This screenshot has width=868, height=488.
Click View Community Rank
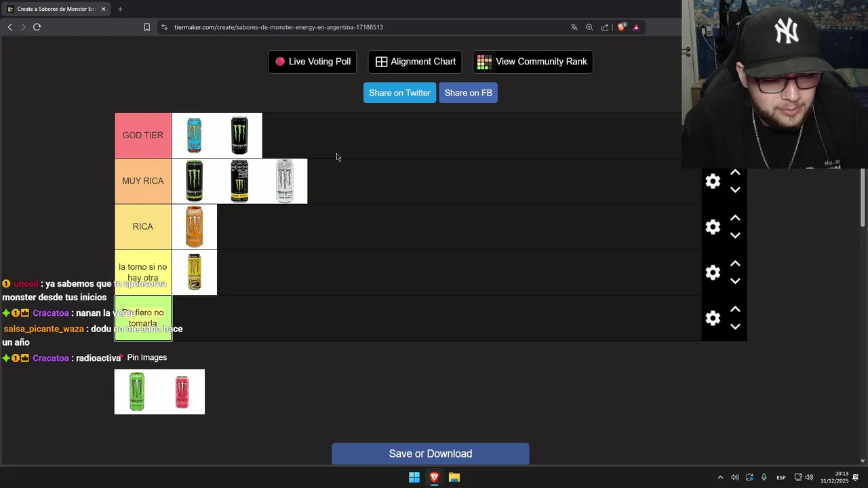(x=533, y=62)
